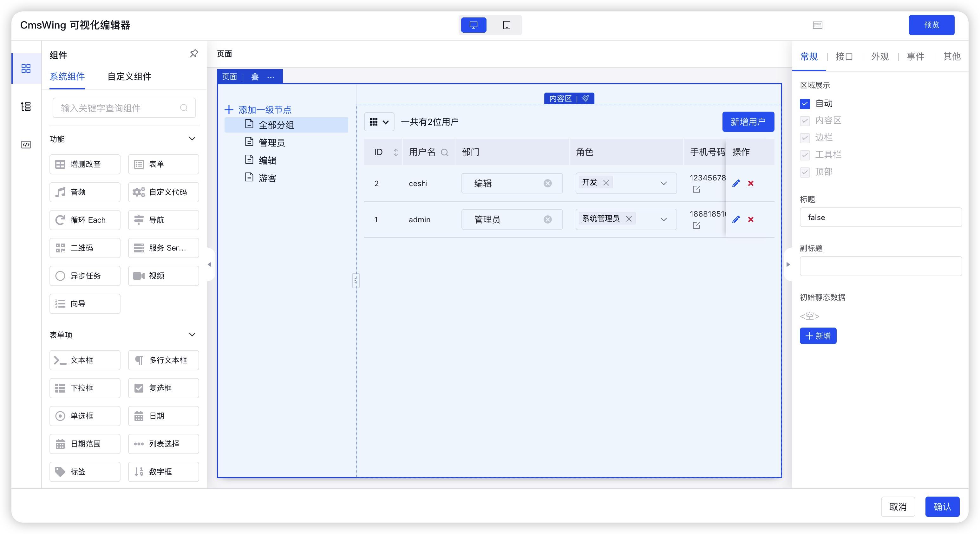Screen dimensions: 980x534
Task: Open code view icon in left sidebar
Action: tap(26, 145)
